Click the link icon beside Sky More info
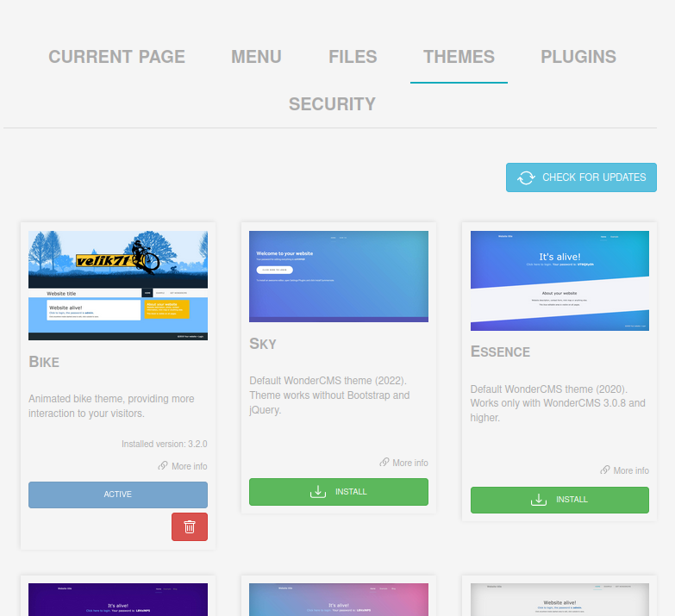Viewport: 675px width, 616px height. 384,463
